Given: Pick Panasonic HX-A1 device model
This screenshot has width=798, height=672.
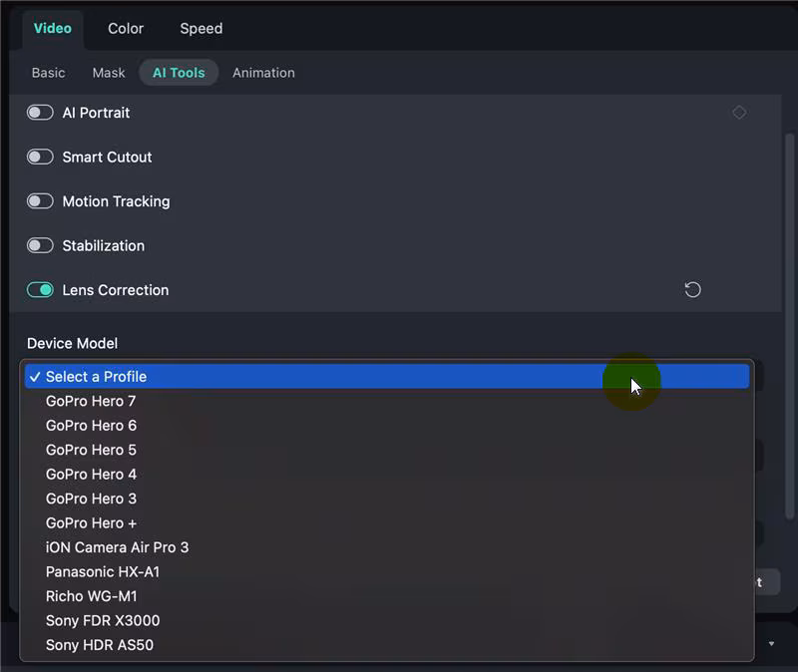Looking at the screenshot, I should pyautogui.click(x=387, y=571).
